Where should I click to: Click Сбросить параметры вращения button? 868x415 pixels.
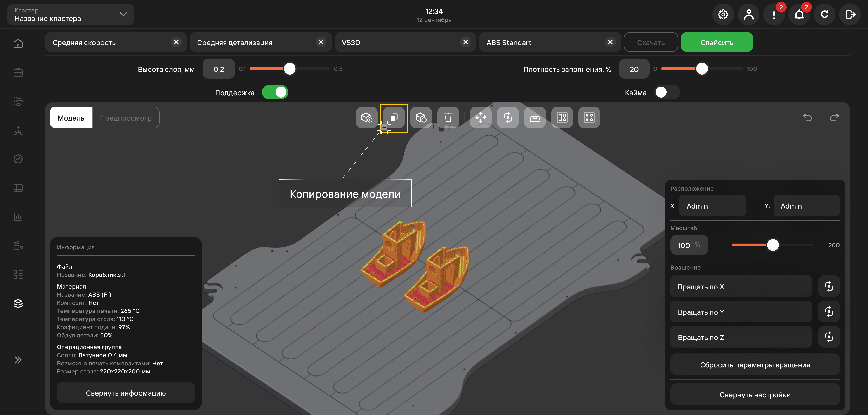[755, 364]
